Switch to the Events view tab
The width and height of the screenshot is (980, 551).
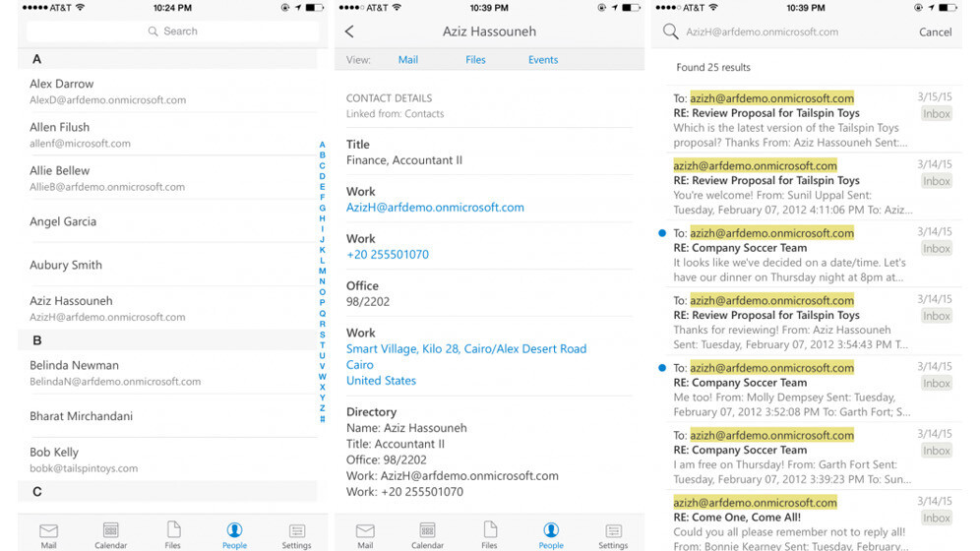(543, 60)
